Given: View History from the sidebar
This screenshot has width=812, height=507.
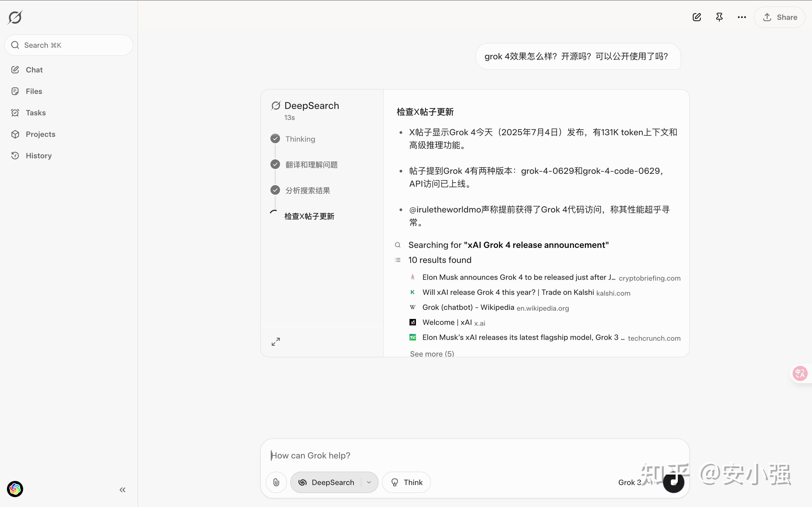Looking at the screenshot, I should point(39,155).
